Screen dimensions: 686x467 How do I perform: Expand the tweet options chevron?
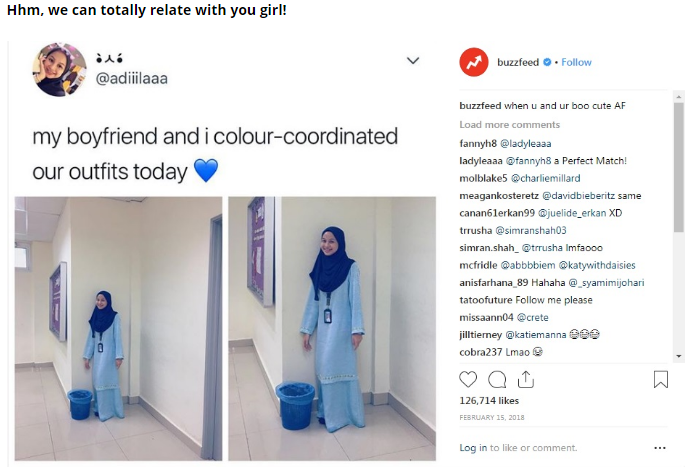[413, 60]
